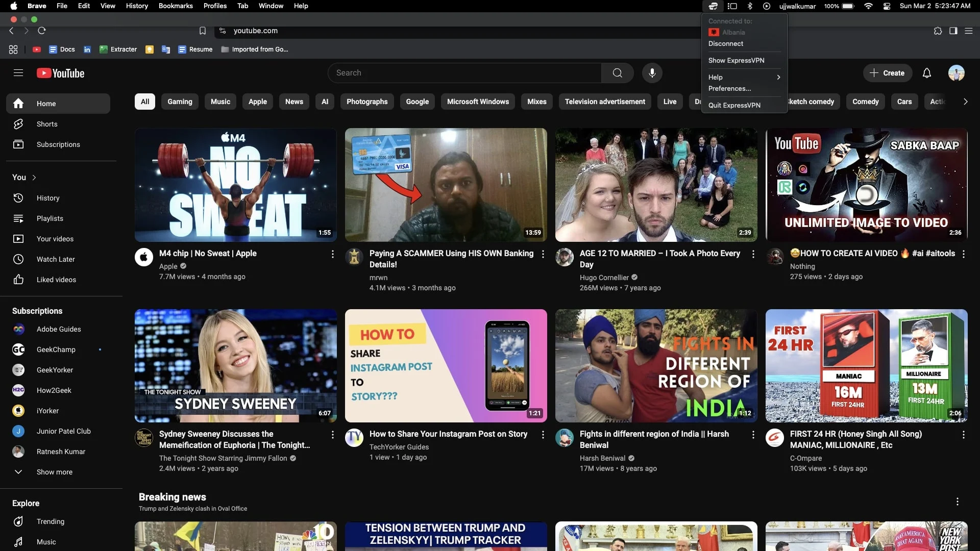The height and width of the screenshot is (551, 980).
Task: Open History in sidebar
Action: pyautogui.click(x=58, y=198)
